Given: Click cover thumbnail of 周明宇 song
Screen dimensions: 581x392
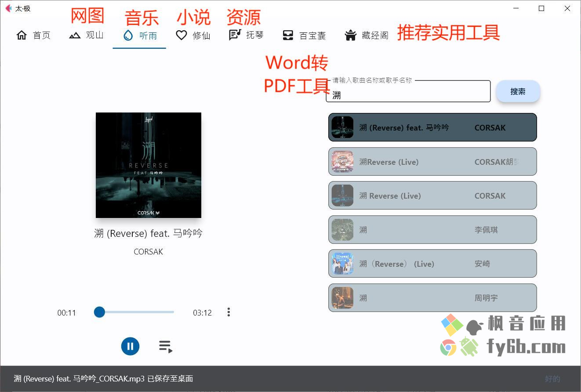Looking at the screenshot, I should 342,298.
